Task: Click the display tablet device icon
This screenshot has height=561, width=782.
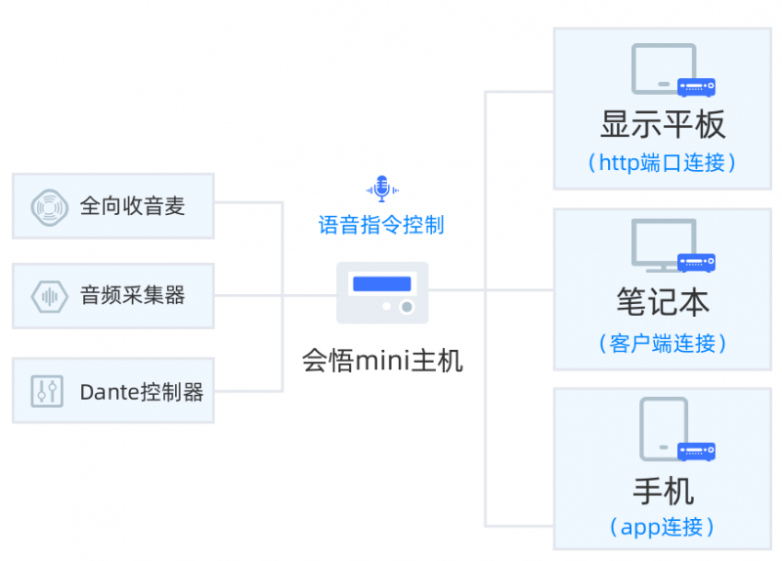Action: pyautogui.click(x=673, y=70)
